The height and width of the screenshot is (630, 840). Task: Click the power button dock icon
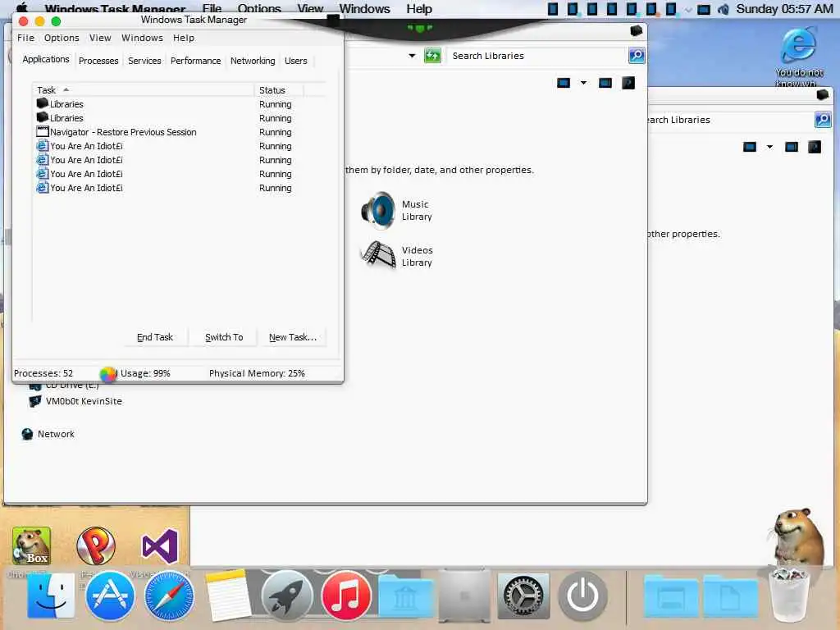(582, 596)
